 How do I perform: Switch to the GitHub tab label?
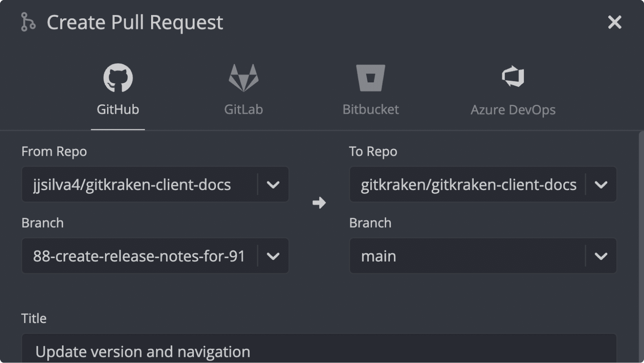(x=118, y=109)
